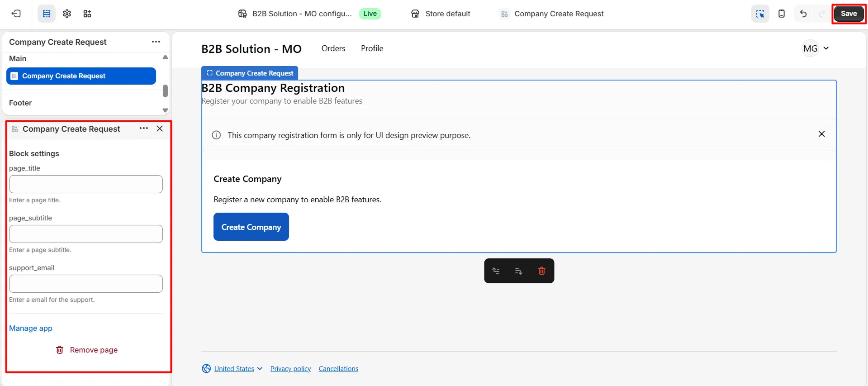Open the Cancellations link
This screenshot has height=386, width=868.
click(338, 369)
